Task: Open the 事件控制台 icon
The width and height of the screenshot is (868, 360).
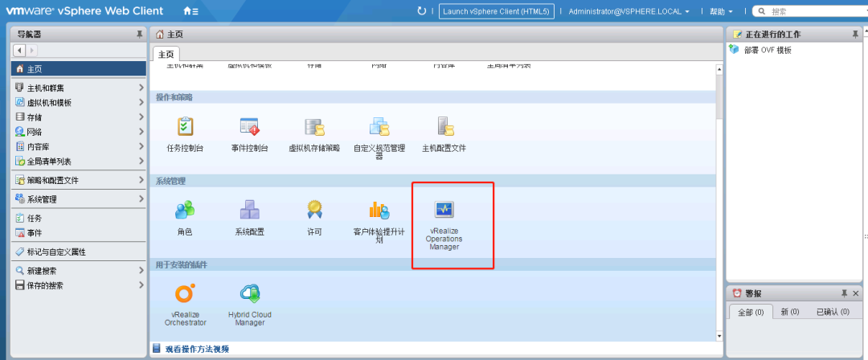Action: point(250,126)
